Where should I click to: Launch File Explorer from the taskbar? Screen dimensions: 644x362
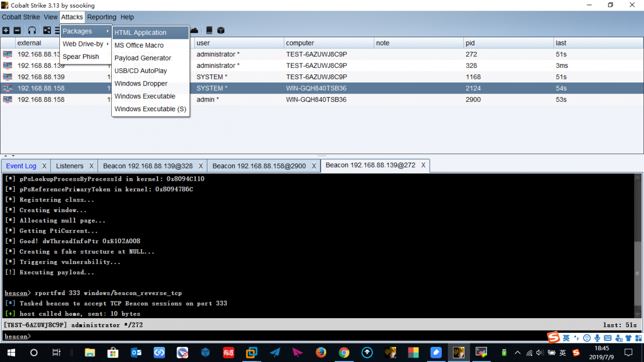90,352
